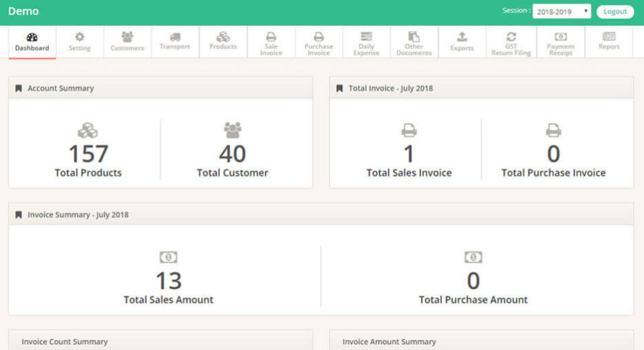Click the Report newspaper icon
The width and height of the screenshot is (644, 350).
[x=609, y=36]
